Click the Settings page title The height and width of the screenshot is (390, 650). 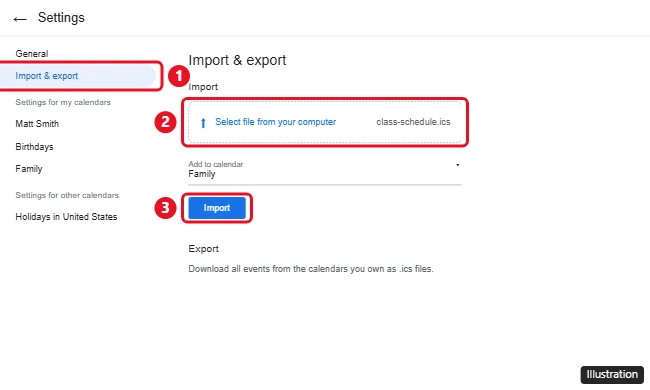coord(61,17)
